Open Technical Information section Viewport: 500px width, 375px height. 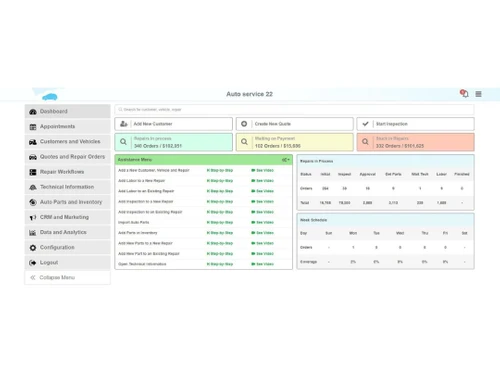tap(67, 187)
